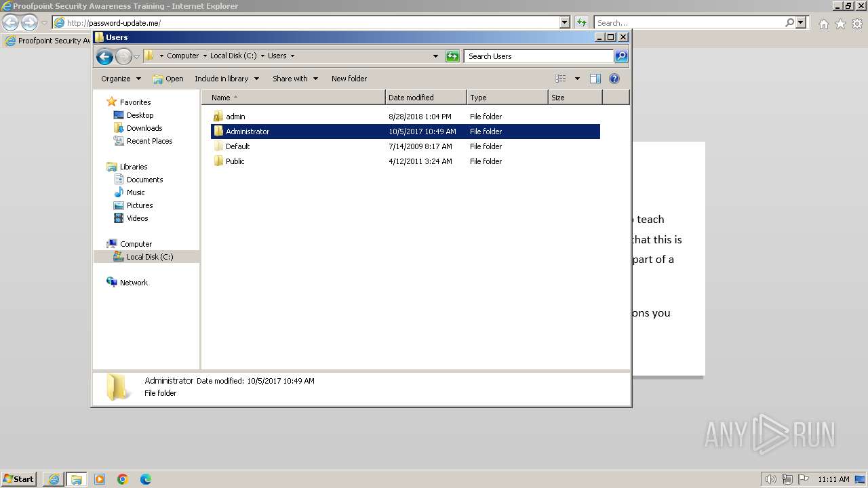Focus the Search Users field

pyautogui.click(x=539, y=56)
